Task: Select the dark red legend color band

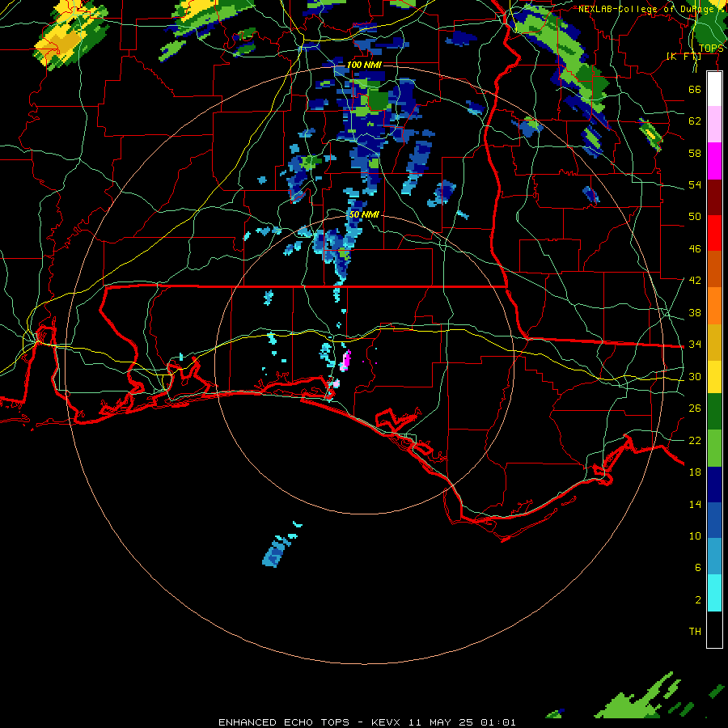Action: (714, 197)
